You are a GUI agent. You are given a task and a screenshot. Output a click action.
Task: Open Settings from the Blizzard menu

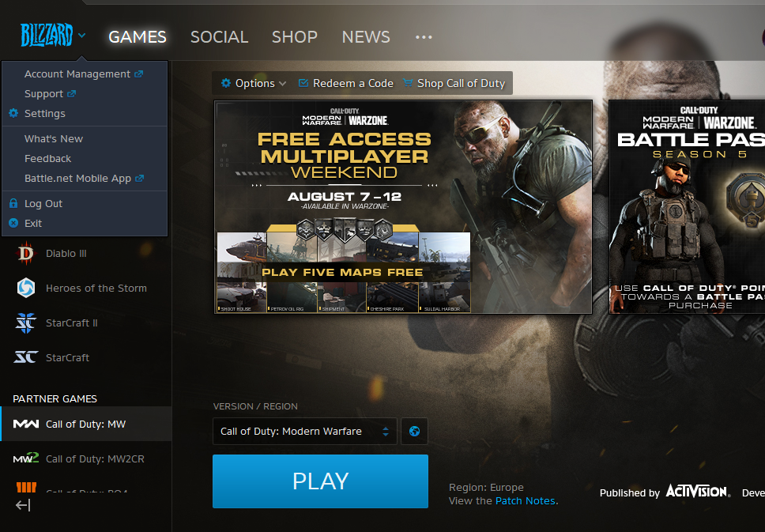[x=45, y=113]
